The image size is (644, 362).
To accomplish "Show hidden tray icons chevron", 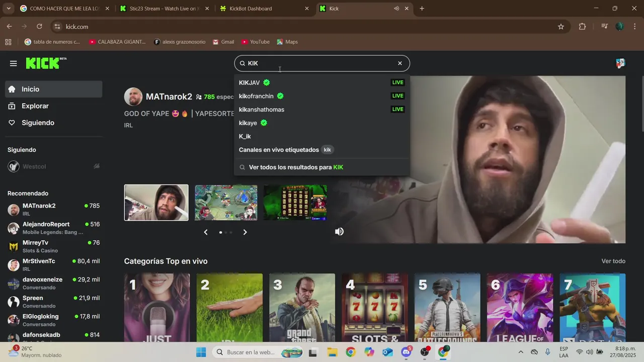I will pos(521,352).
